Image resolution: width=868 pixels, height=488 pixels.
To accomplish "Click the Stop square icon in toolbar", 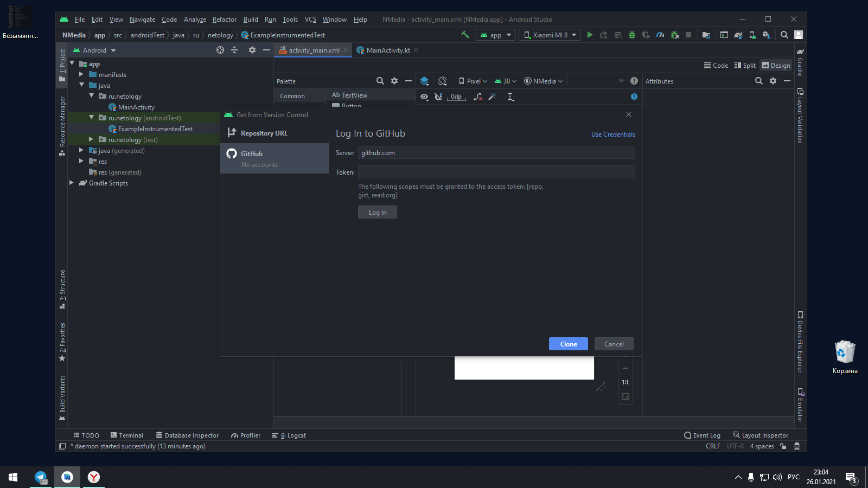I will 688,35.
